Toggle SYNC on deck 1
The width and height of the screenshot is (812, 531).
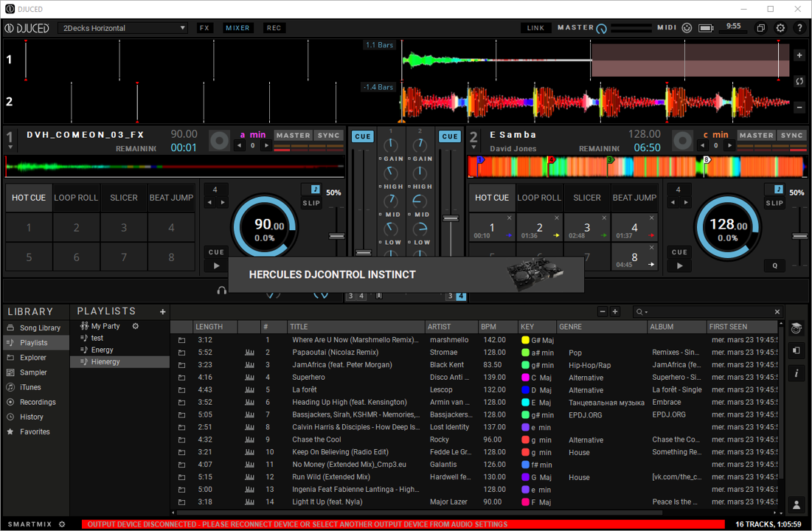click(x=328, y=135)
